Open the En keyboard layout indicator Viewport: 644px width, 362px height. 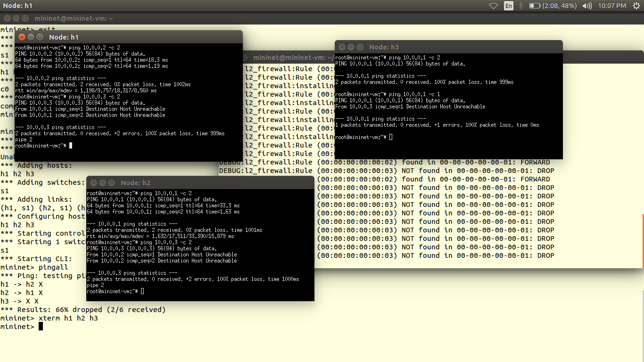coord(509,6)
